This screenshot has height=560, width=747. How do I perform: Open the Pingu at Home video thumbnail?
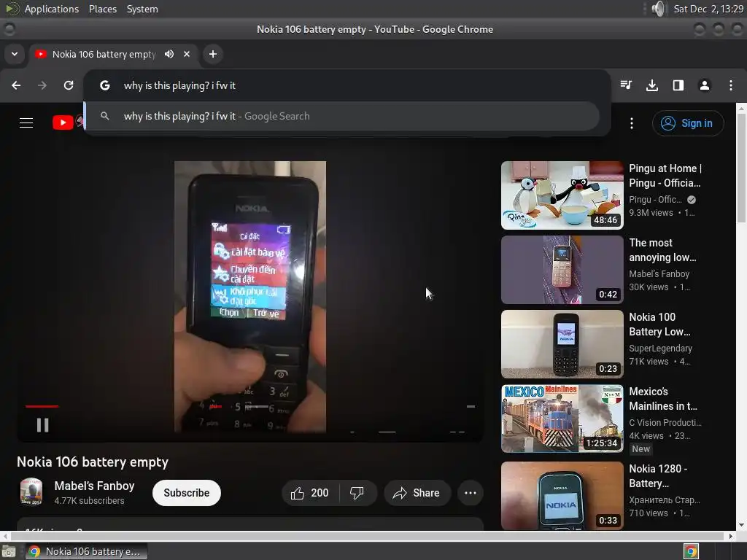click(x=562, y=195)
